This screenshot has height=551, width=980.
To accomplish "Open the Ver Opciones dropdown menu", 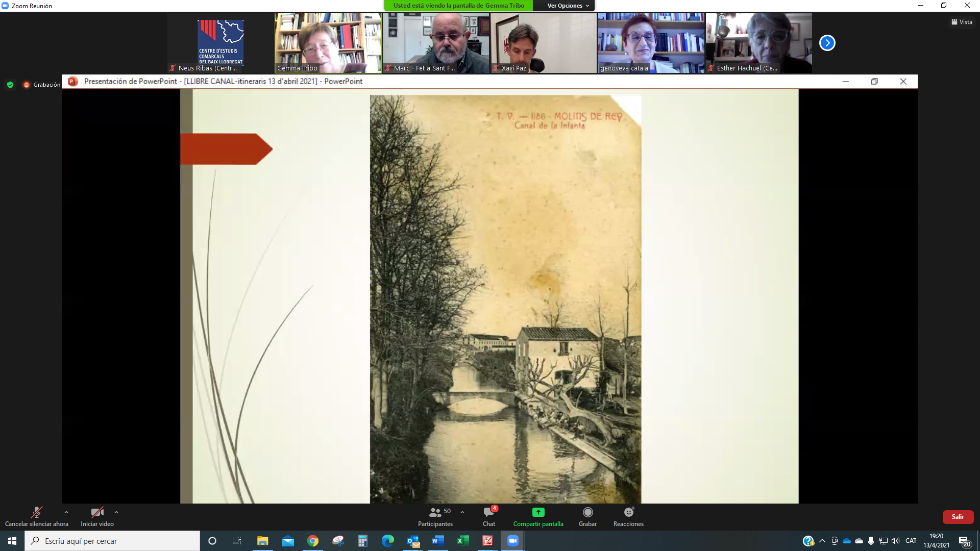I will pos(568,6).
